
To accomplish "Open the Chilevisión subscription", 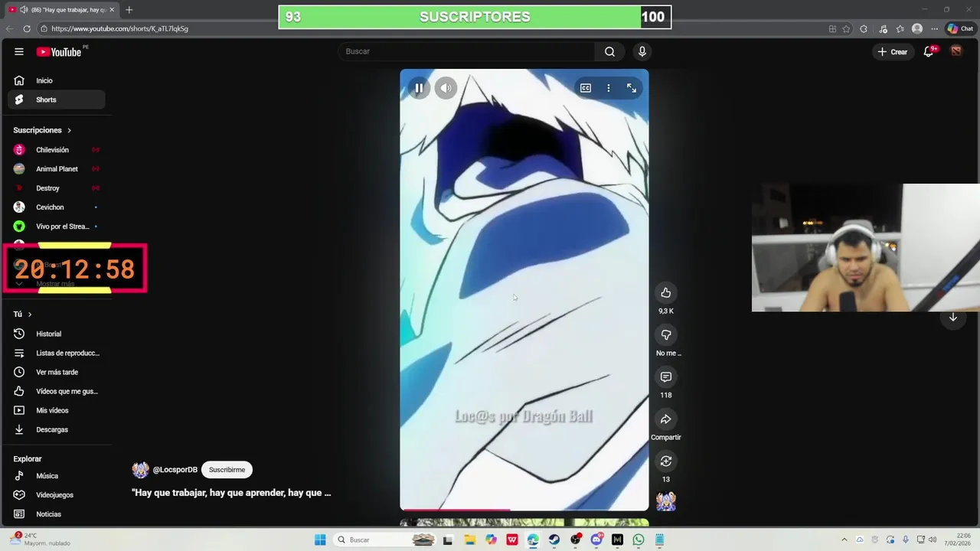I will [x=57, y=150].
